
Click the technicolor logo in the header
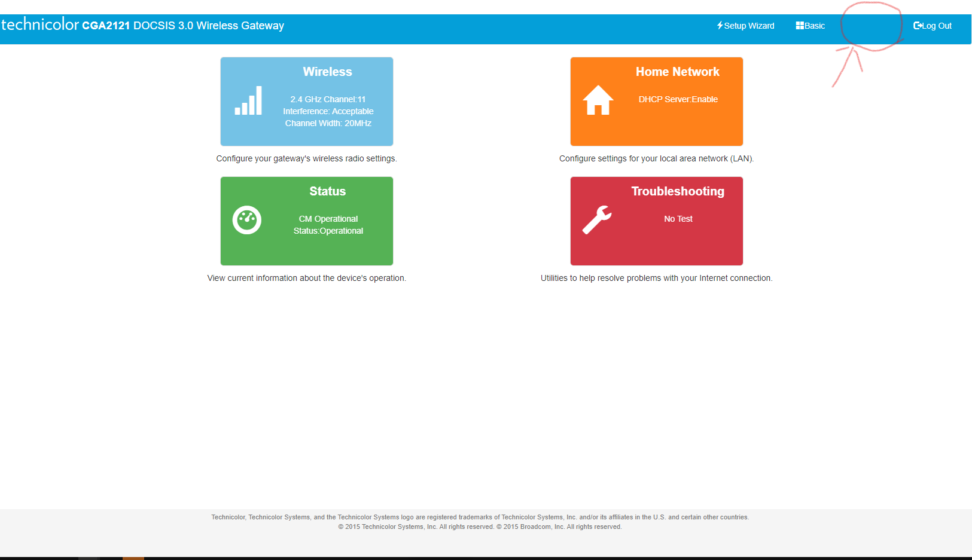click(40, 25)
